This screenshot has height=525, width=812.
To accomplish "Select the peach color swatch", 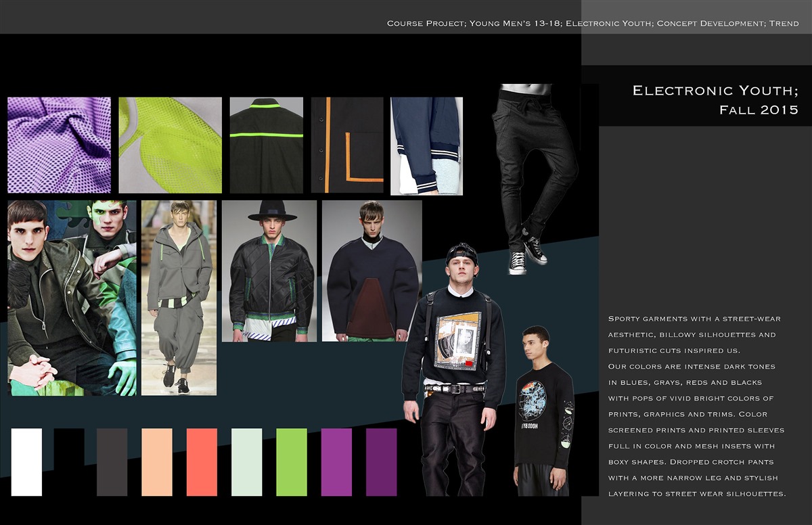I will tap(157, 462).
